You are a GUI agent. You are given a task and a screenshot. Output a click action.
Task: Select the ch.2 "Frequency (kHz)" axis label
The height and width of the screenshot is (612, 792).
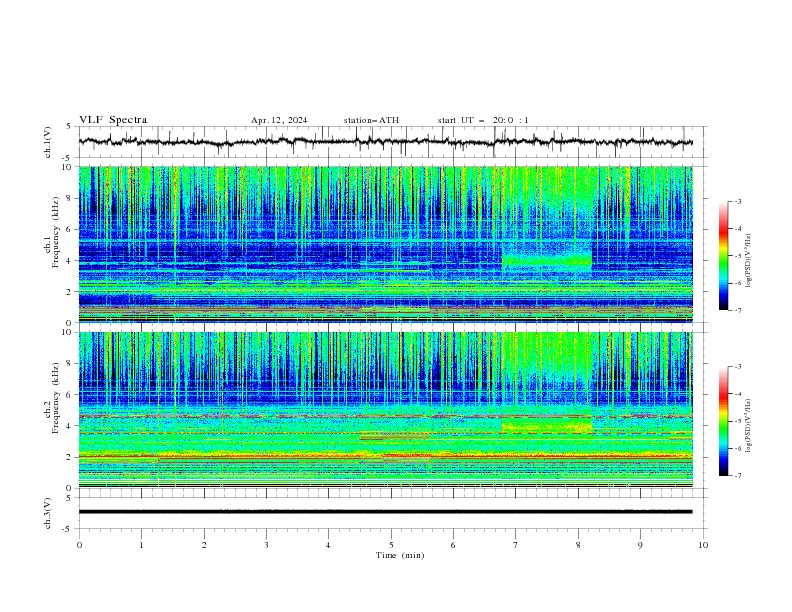pos(56,397)
